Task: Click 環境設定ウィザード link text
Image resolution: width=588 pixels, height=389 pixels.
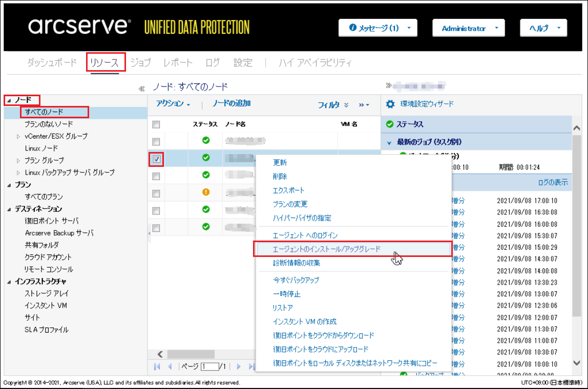Action: [x=427, y=104]
